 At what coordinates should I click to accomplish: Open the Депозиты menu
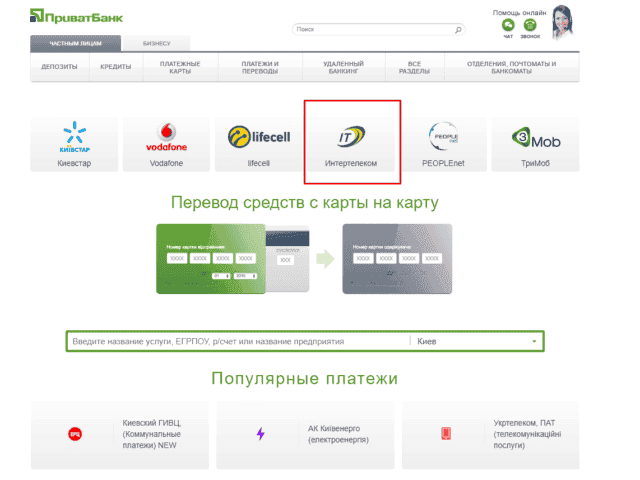pyautogui.click(x=60, y=67)
